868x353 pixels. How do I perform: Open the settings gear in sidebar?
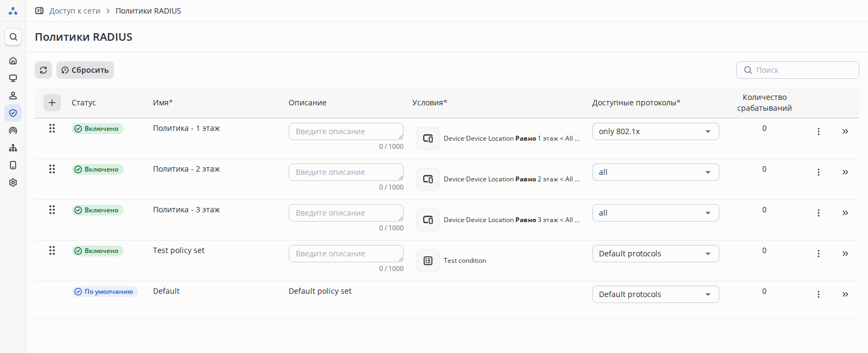[x=13, y=182]
